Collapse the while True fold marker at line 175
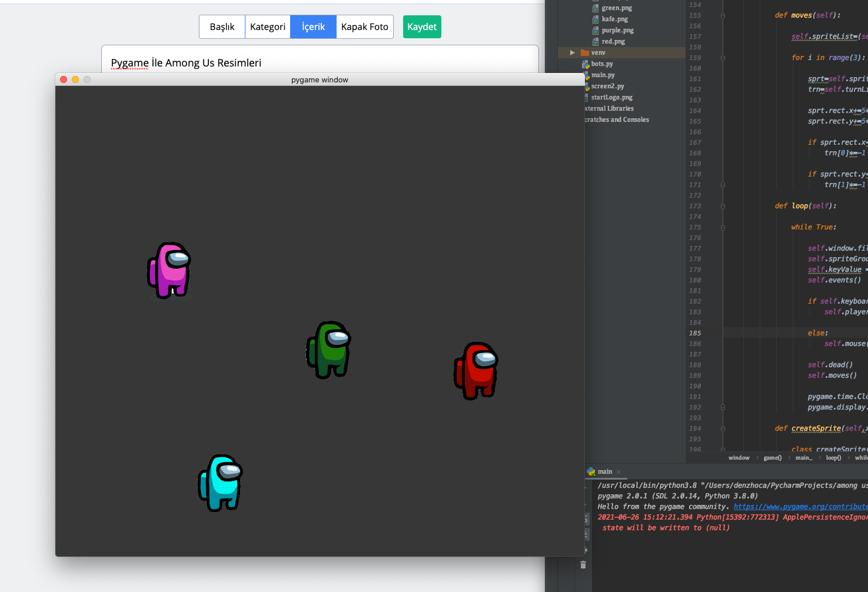 coord(723,227)
